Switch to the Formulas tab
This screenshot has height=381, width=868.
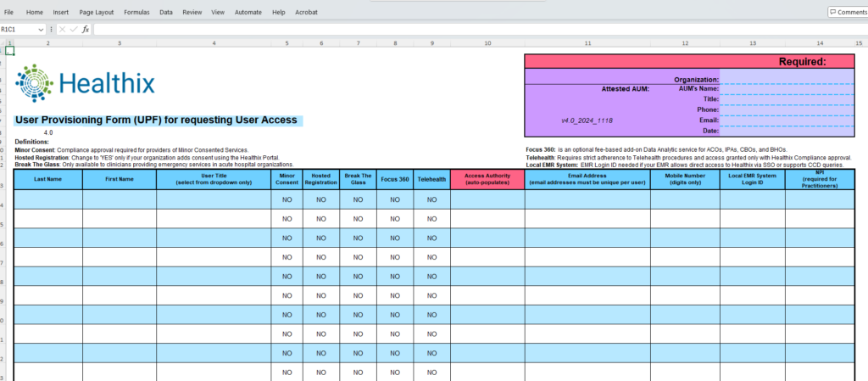136,12
